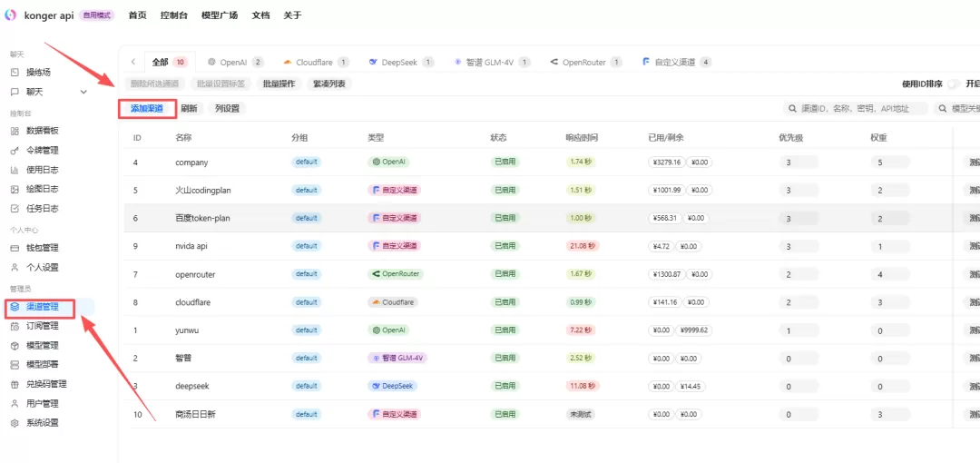Open 数据看板 in the sidebar
Screen dimensions: 980x463
click(x=42, y=131)
